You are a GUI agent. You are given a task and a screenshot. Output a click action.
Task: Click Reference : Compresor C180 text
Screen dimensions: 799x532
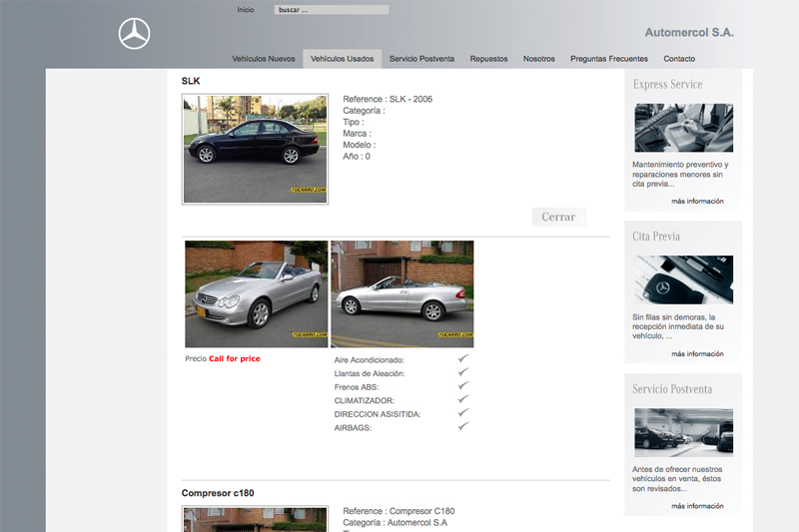point(399,511)
